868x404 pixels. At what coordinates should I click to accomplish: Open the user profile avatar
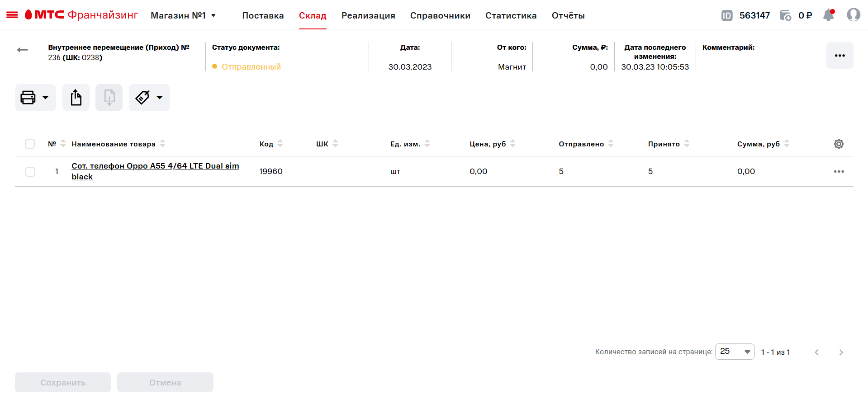[x=854, y=15]
